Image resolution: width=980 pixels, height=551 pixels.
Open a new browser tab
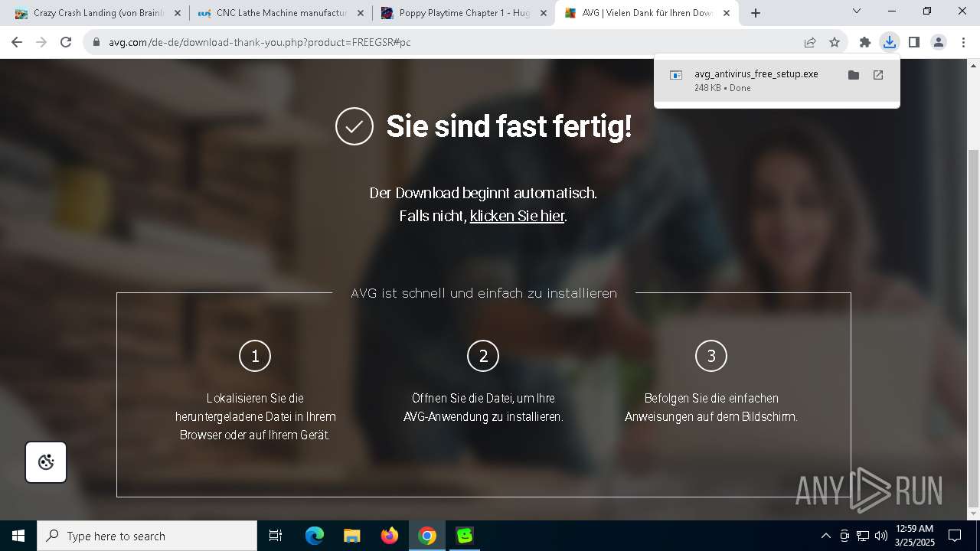[x=756, y=13]
